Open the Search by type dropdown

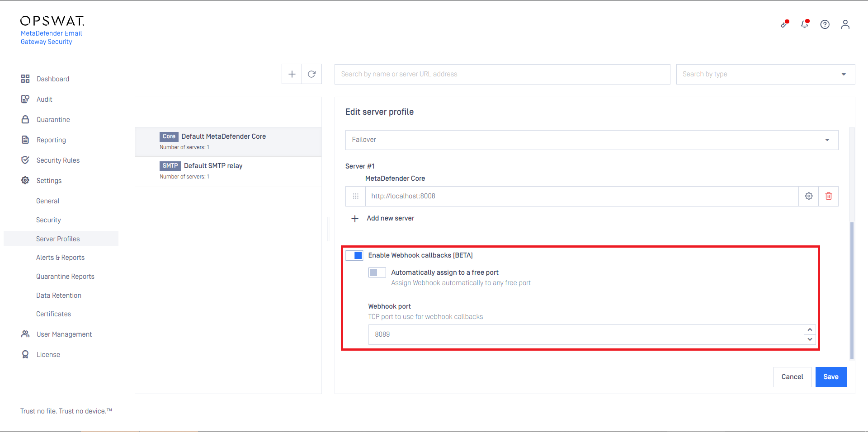765,74
